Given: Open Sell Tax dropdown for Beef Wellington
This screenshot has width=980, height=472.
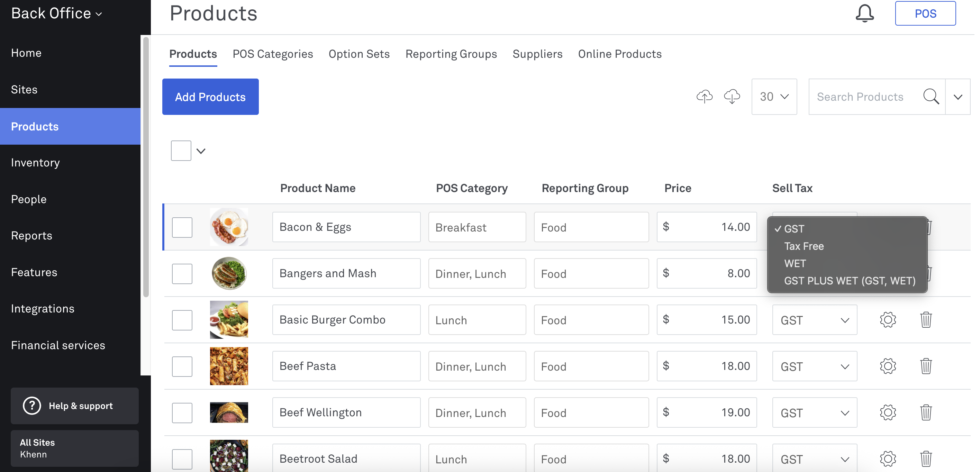Looking at the screenshot, I should (x=815, y=413).
